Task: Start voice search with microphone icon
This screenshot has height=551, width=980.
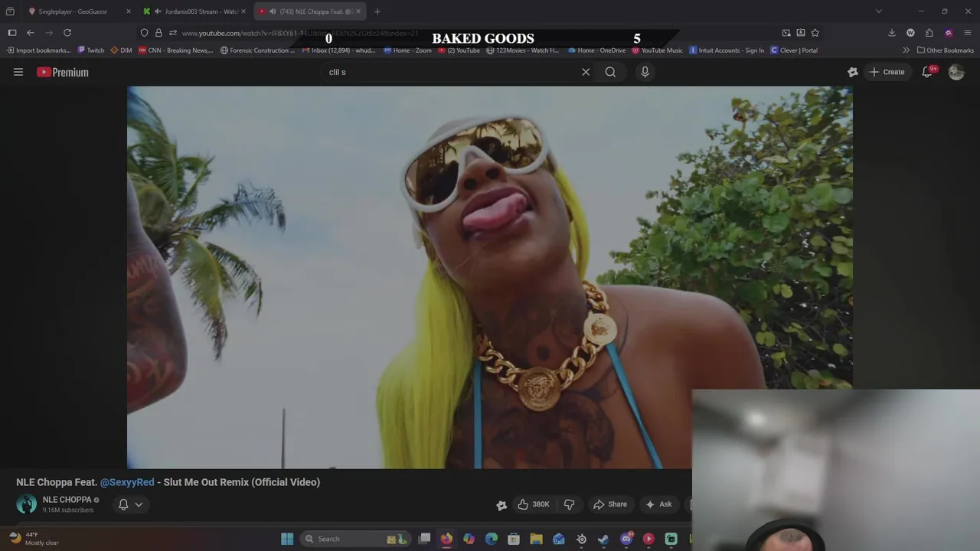Action: 645,72
